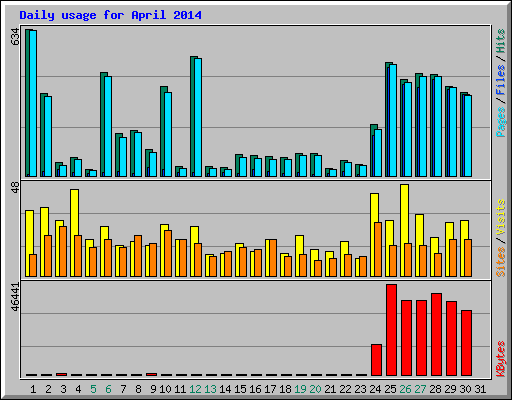Select day label 17 on the x-axis

pyautogui.click(x=270, y=389)
